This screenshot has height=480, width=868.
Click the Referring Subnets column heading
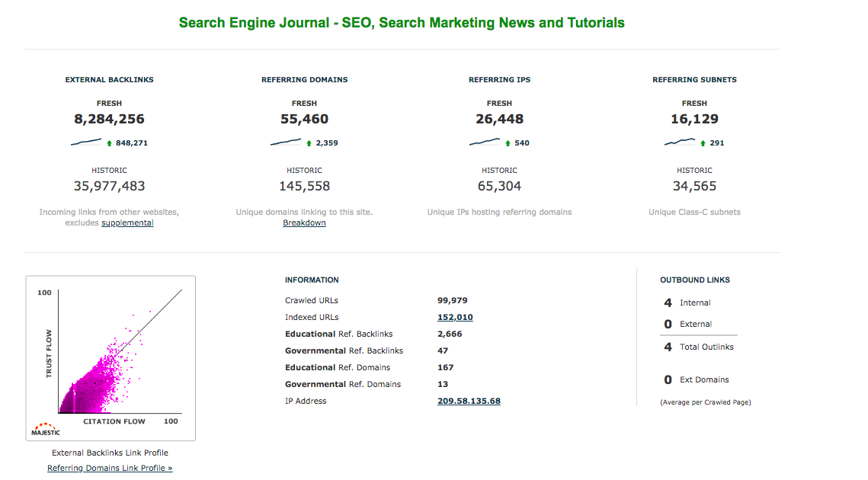tap(695, 80)
